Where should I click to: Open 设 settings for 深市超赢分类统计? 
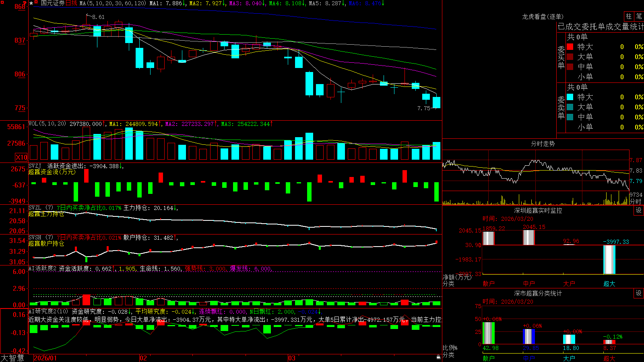[x=639, y=293]
